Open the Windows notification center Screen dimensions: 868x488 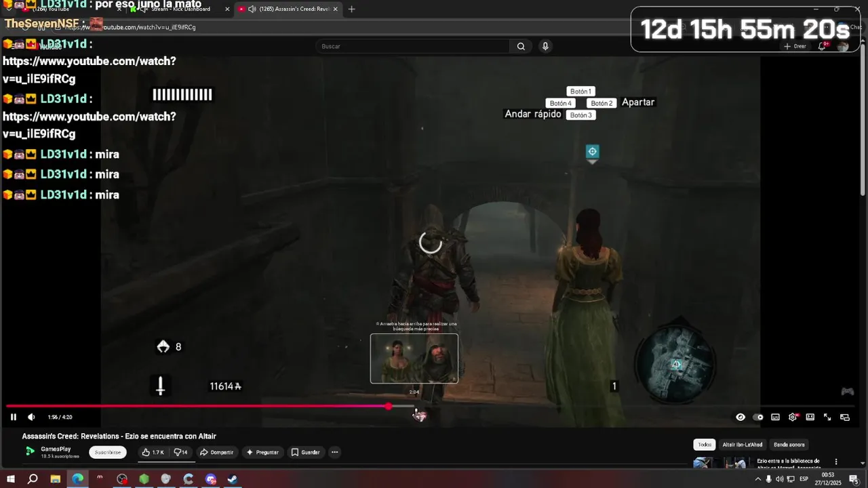(853, 479)
